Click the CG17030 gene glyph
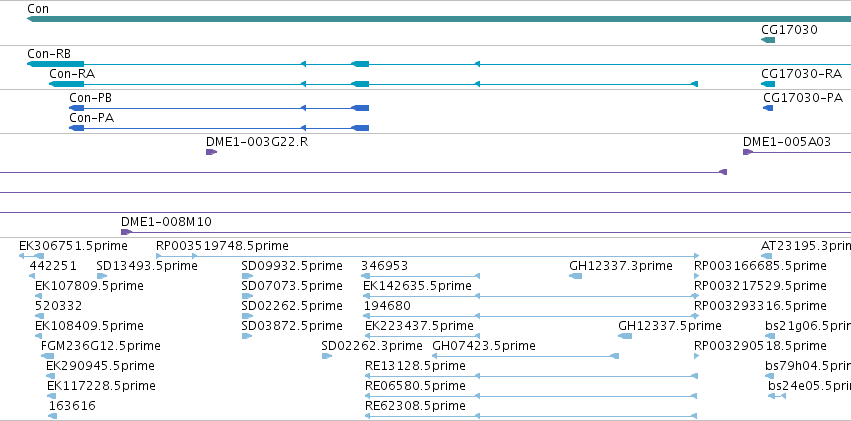 [768, 40]
